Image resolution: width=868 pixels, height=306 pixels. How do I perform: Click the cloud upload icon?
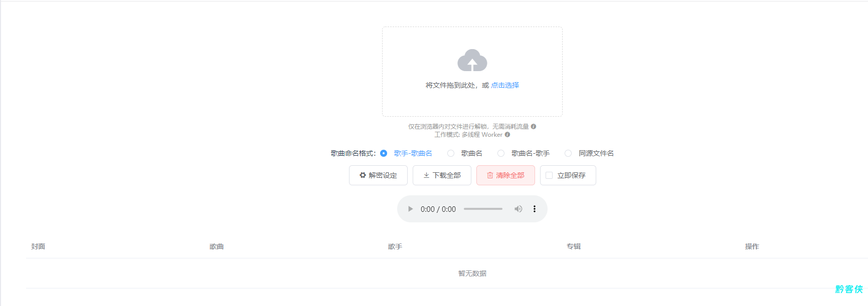point(472,60)
